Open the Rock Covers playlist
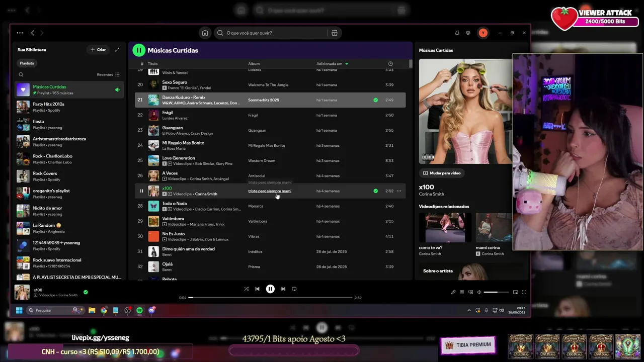This screenshot has width=644, height=362. (69, 176)
